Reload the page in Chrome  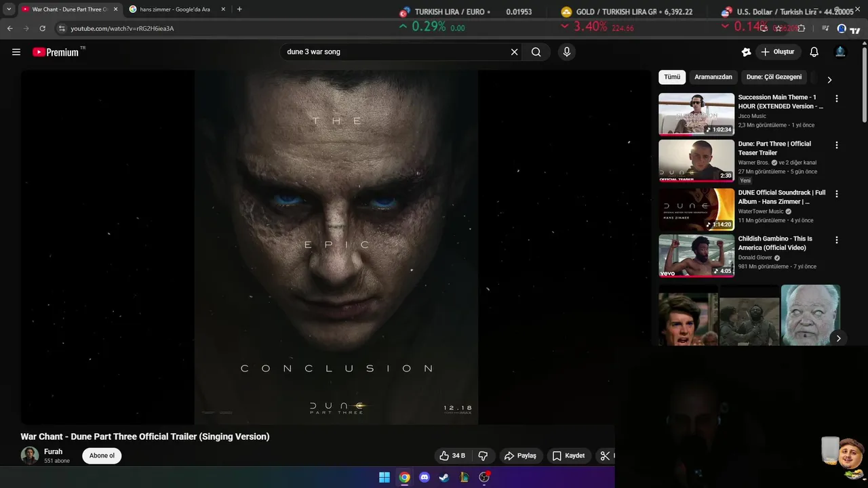tap(43, 28)
